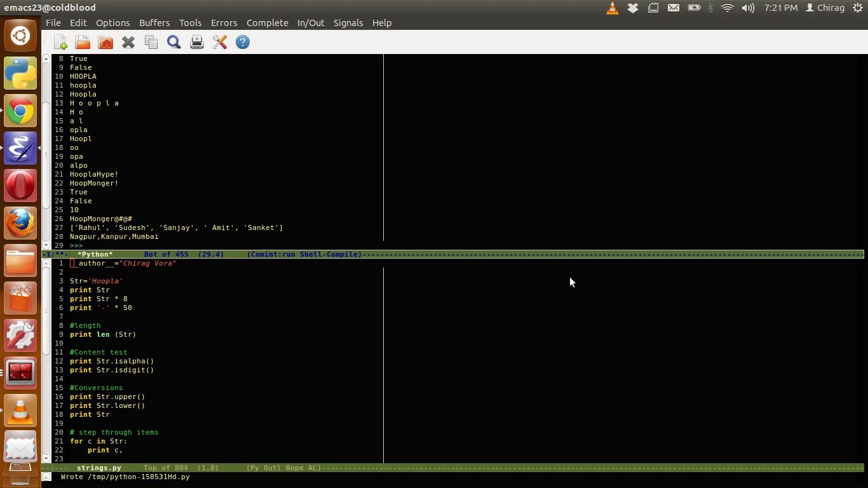Screen dimensions: 868x488
Task: Click code line 'print Str.isalpha()'
Action: (x=112, y=361)
